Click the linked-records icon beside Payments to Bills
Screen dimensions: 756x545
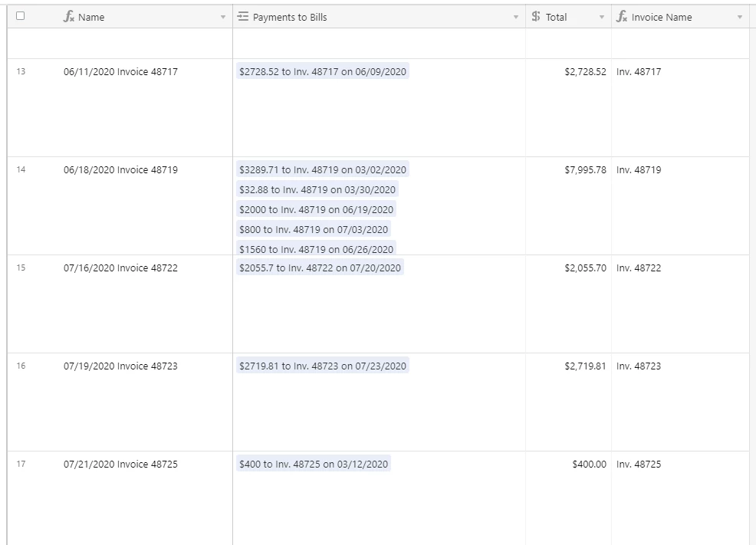(x=243, y=17)
